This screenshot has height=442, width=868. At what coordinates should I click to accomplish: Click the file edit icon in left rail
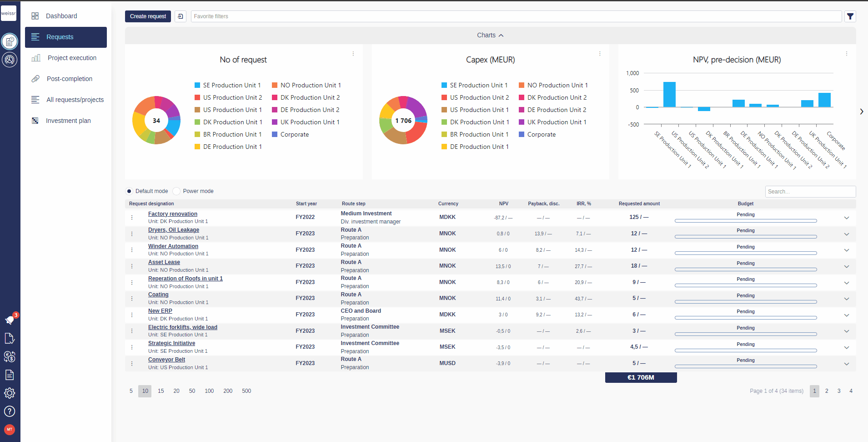(x=10, y=339)
